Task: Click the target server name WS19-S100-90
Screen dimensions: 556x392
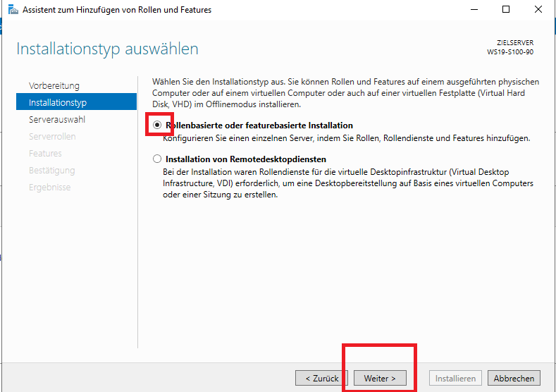Action: tap(510, 52)
